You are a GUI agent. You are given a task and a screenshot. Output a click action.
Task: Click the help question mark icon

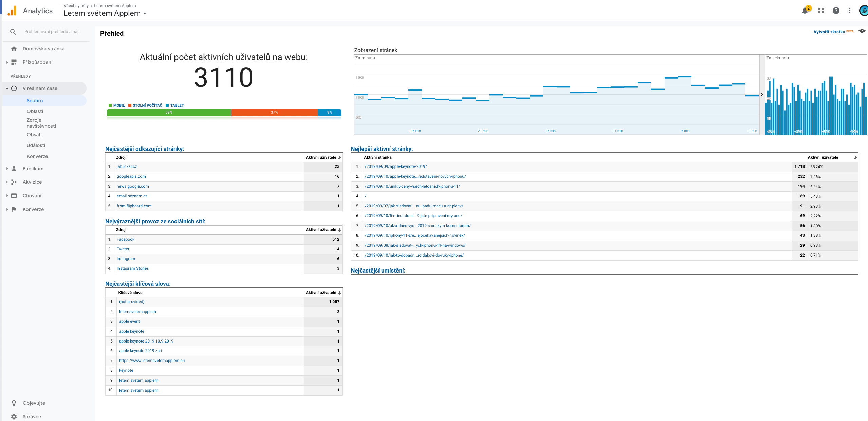(x=836, y=11)
